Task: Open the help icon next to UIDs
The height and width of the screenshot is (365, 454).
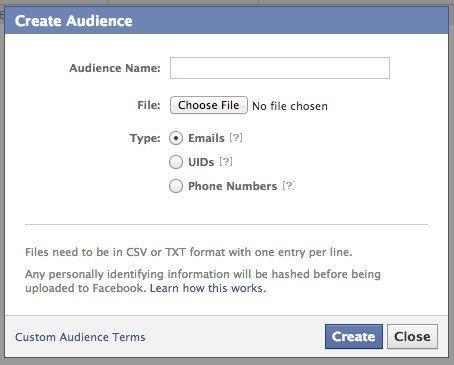Action: tap(226, 162)
